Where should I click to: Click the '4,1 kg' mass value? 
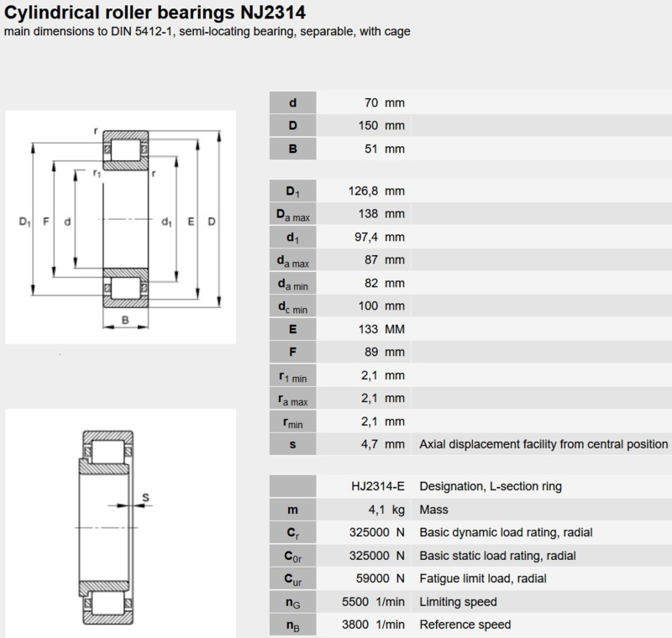click(386, 510)
